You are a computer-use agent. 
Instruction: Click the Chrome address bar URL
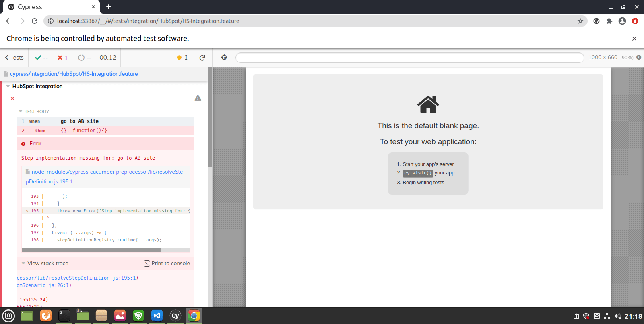[148, 21]
